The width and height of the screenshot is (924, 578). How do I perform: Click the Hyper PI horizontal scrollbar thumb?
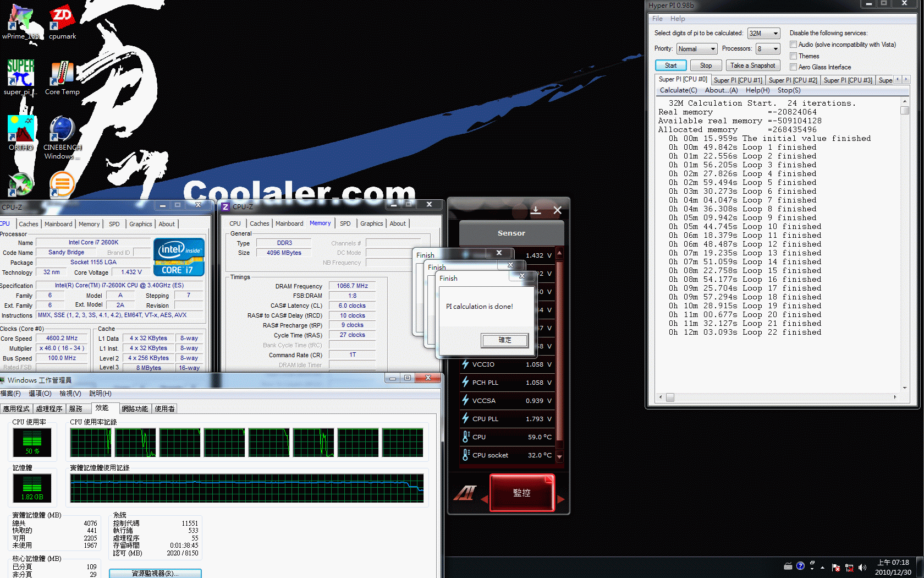click(670, 397)
